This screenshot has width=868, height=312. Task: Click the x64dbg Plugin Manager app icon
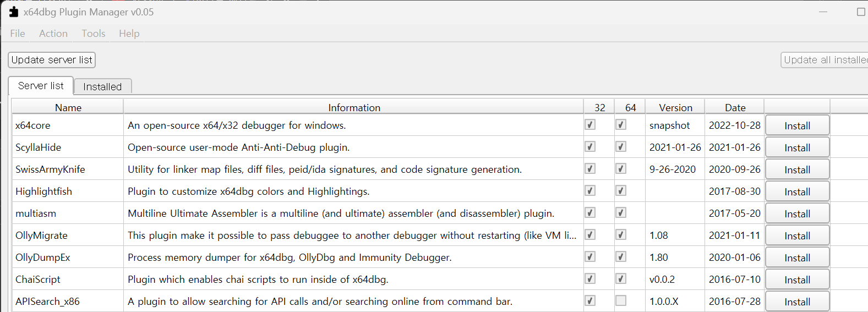14,12
